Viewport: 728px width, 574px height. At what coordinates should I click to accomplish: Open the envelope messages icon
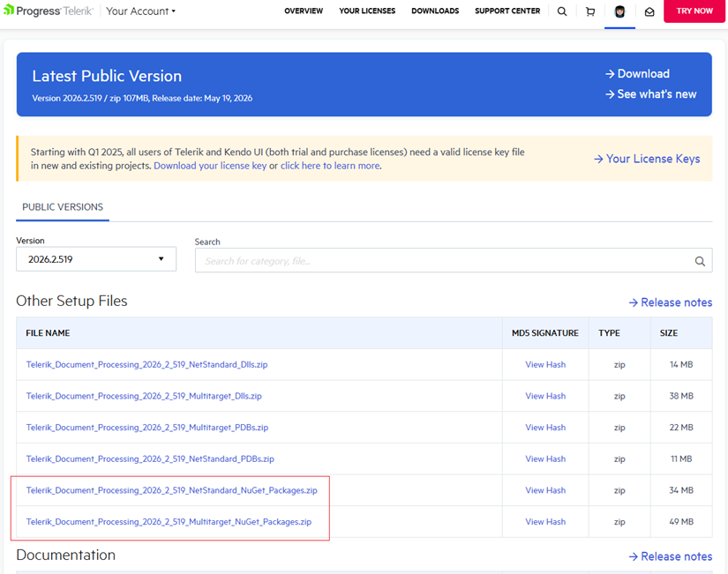(x=649, y=11)
